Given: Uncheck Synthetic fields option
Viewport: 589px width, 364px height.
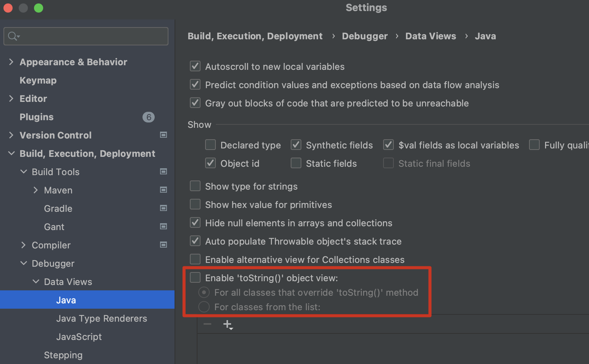Looking at the screenshot, I should [x=296, y=145].
